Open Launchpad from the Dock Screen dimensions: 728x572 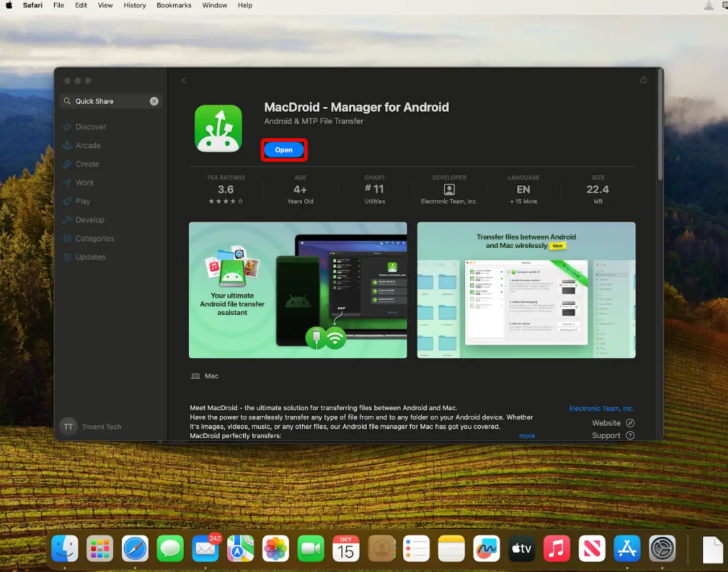(x=100, y=548)
